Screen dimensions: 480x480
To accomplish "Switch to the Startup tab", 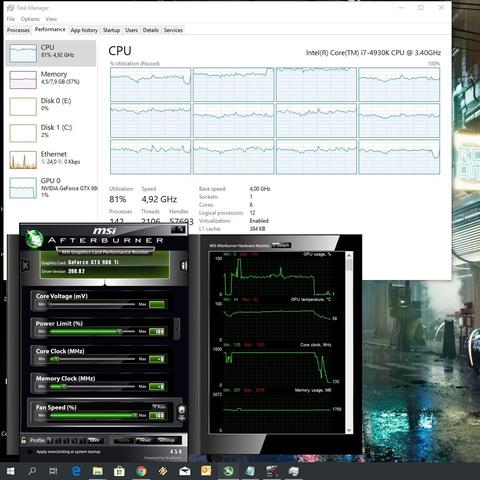I will 111,30.
